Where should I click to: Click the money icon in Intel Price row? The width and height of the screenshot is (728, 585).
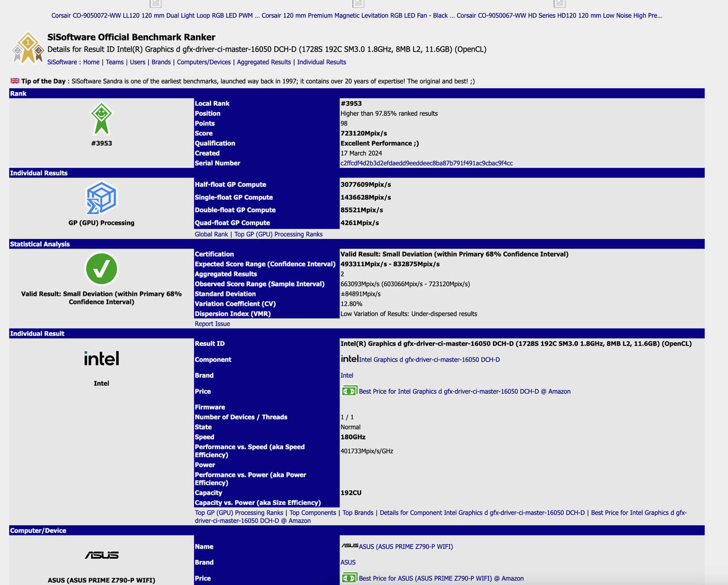click(349, 391)
